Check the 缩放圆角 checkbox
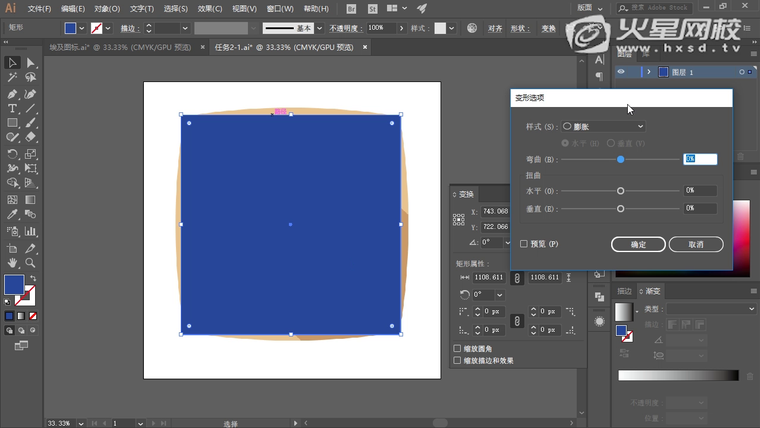This screenshot has height=428, width=760. pos(458,349)
